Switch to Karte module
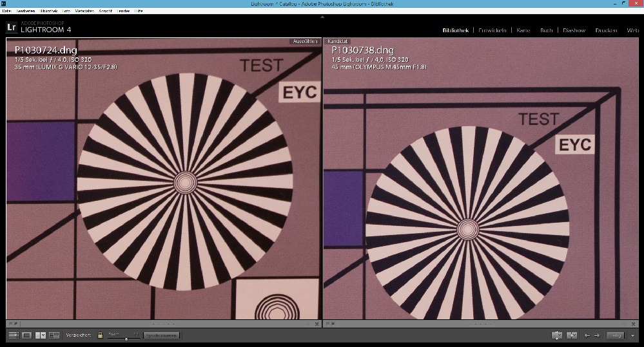The width and height of the screenshot is (644, 347). coord(523,30)
